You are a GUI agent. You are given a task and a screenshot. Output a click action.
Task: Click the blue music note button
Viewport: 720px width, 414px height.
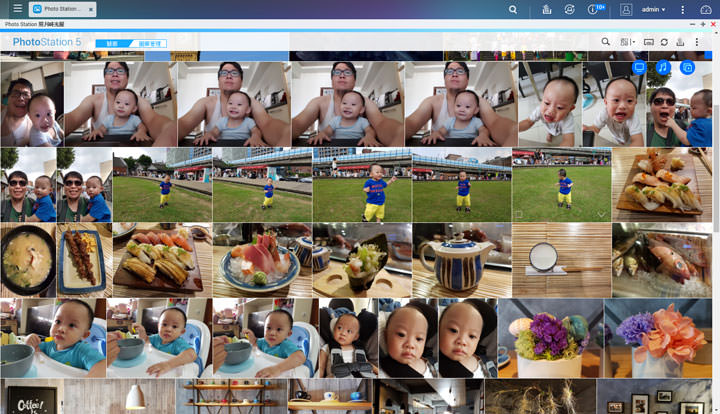pos(663,67)
